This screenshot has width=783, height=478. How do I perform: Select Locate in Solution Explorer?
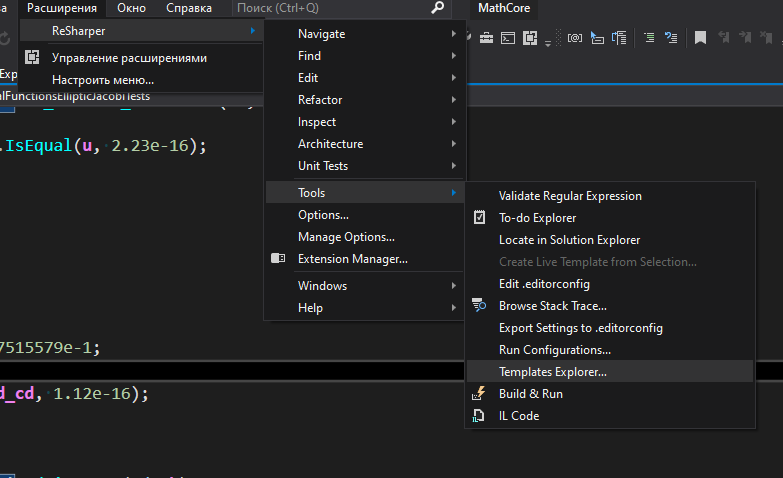610,240
